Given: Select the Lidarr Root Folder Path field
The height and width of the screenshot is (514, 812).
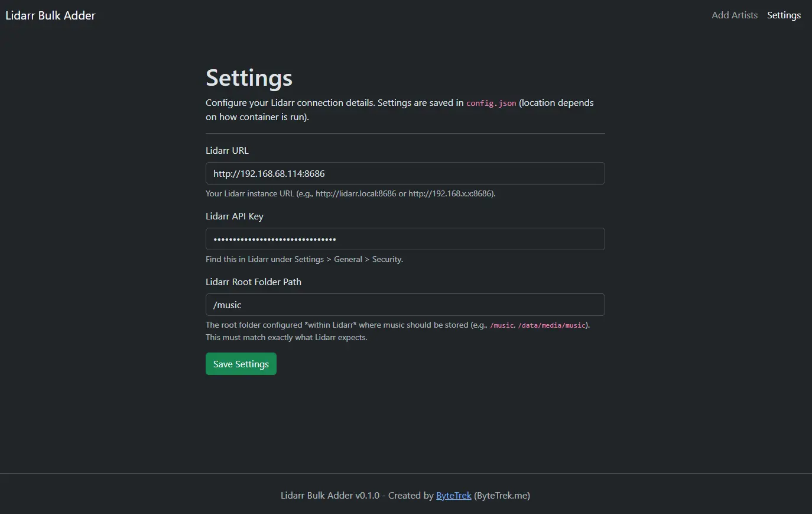Looking at the screenshot, I should tap(405, 305).
